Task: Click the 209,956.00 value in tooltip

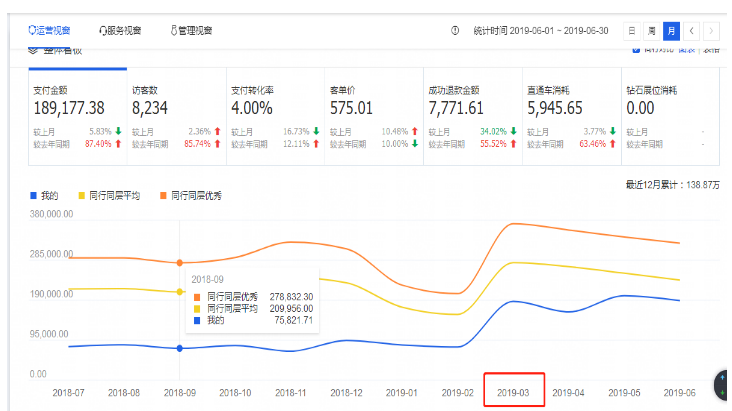Action: 291,308
